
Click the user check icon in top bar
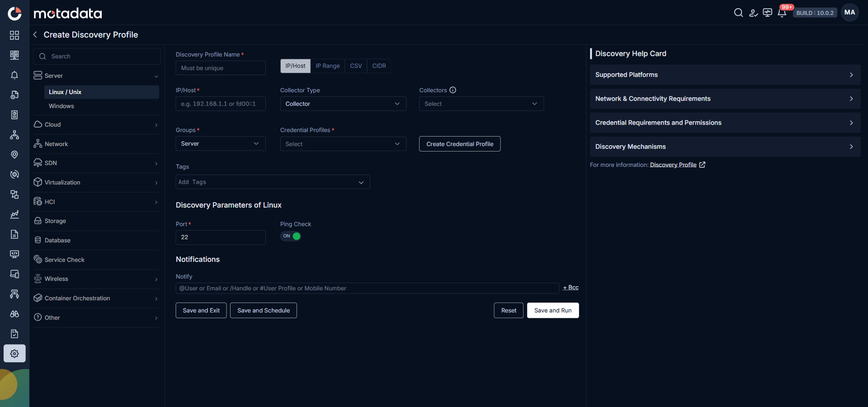click(x=753, y=13)
